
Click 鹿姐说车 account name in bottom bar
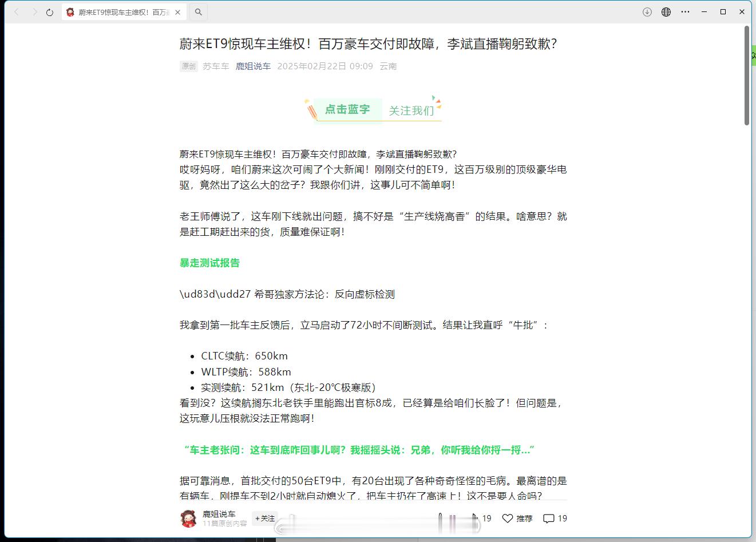[x=219, y=514]
